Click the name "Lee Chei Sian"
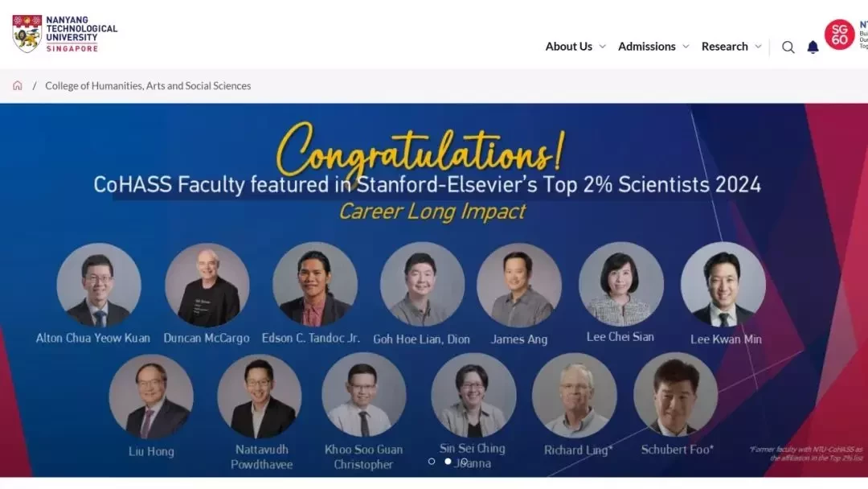The width and height of the screenshot is (868, 489). [620, 337]
